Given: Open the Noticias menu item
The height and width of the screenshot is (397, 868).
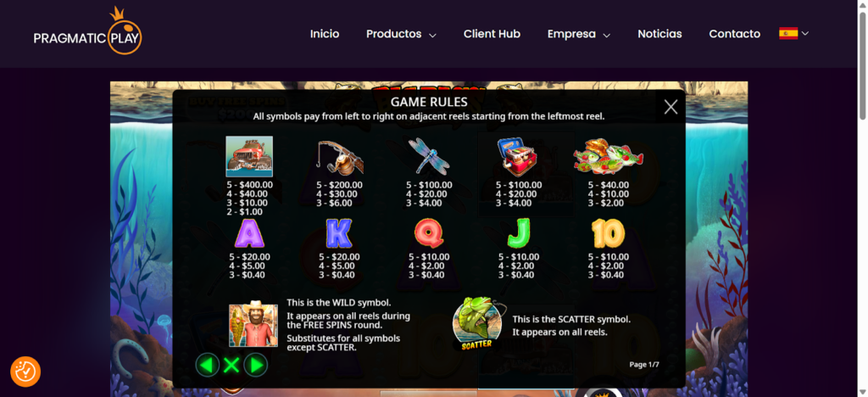Looking at the screenshot, I should coord(659,34).
